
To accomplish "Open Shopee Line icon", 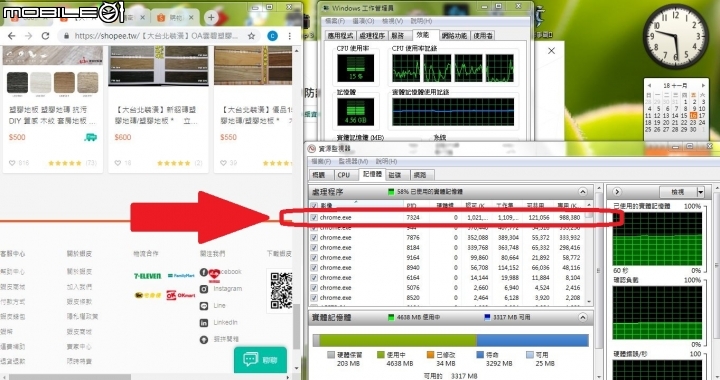I will tap(204, 306).
